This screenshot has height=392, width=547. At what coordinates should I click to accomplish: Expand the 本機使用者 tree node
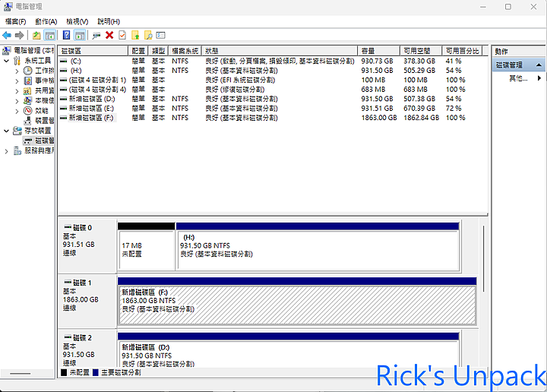pos(17,101)
